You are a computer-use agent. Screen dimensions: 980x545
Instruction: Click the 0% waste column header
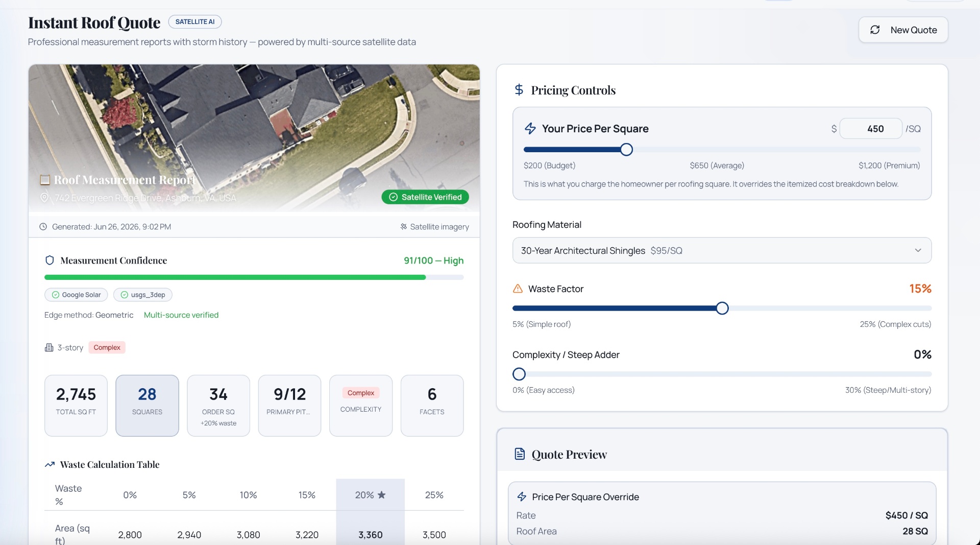[130, 494]
